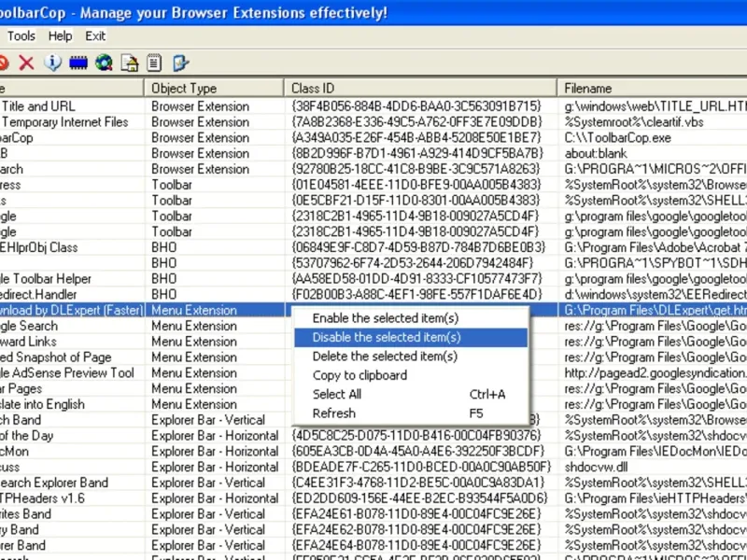Sort by Object Type column header

[x=214, y=88]
